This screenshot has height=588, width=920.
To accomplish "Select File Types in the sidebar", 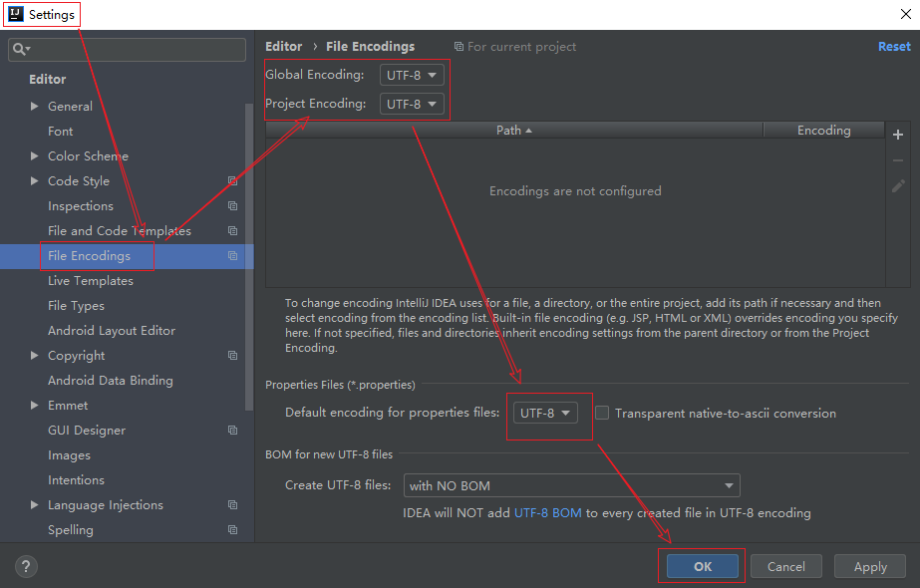I will click(x=76, y=306).
